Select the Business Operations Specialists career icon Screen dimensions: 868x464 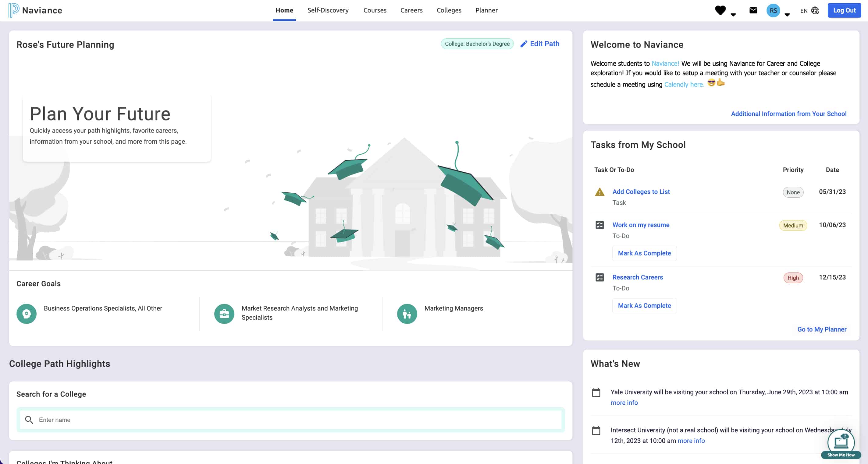[x=26, y=314]
